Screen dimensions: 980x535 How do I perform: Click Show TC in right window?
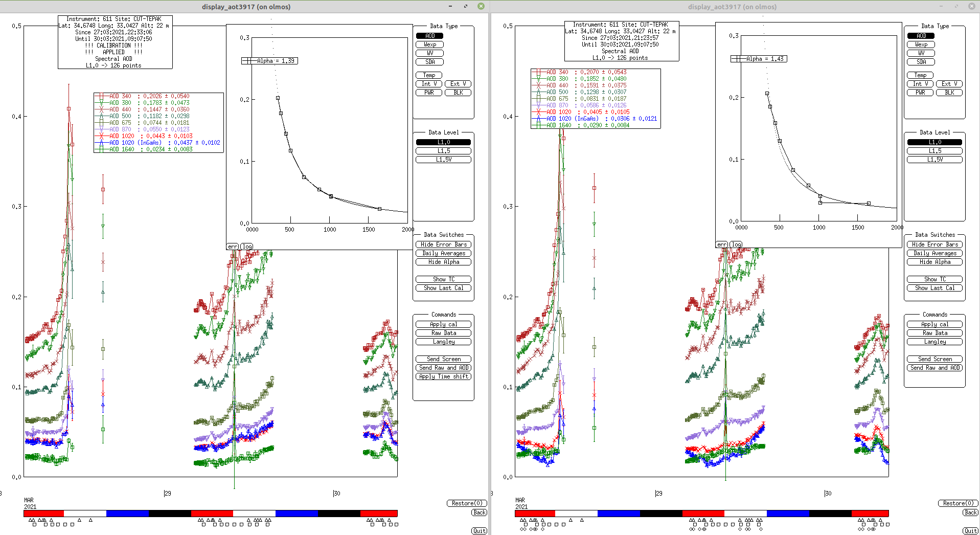point(935,279)
